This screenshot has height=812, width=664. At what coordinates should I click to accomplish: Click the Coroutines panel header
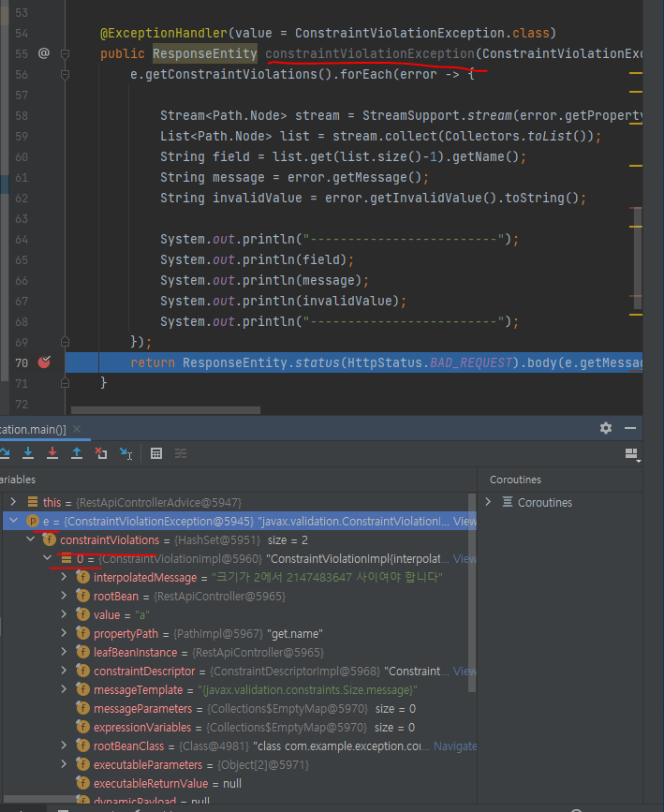pos(515,480)
